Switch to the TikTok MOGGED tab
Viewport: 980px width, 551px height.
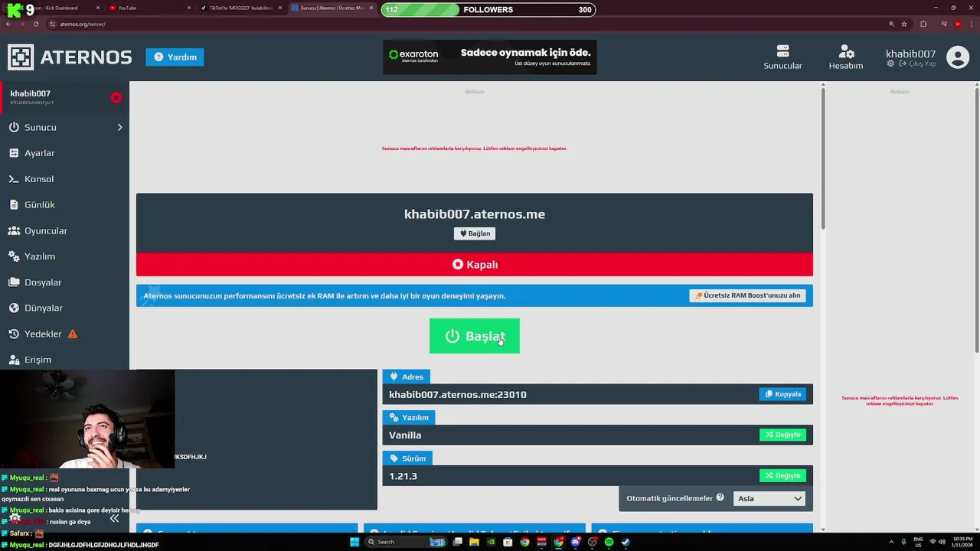[x=240, y=8]
